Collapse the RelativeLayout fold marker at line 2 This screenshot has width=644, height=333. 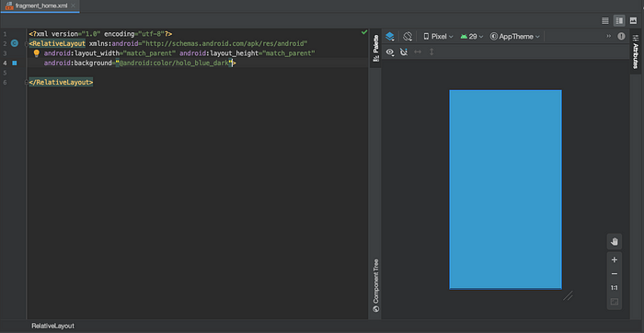[x=27, y=43]
